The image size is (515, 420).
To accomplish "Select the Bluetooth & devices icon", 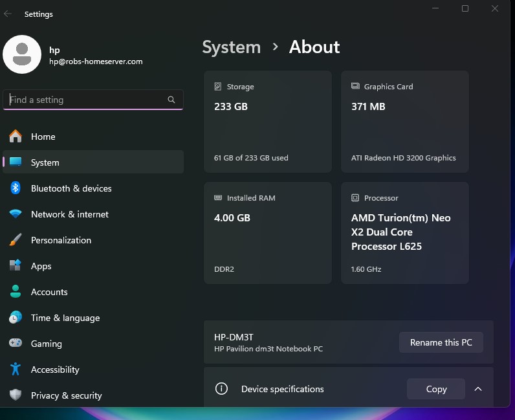I will (16, 188).
